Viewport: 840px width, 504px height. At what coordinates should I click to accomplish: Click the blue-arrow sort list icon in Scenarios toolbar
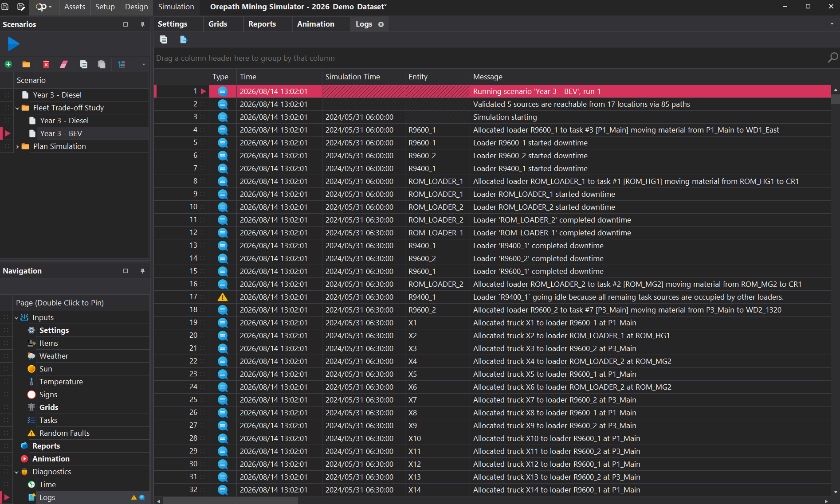click(122, 64)
